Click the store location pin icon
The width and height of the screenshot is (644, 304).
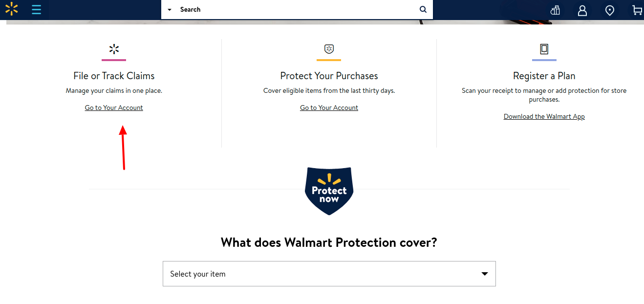point(610,10)
